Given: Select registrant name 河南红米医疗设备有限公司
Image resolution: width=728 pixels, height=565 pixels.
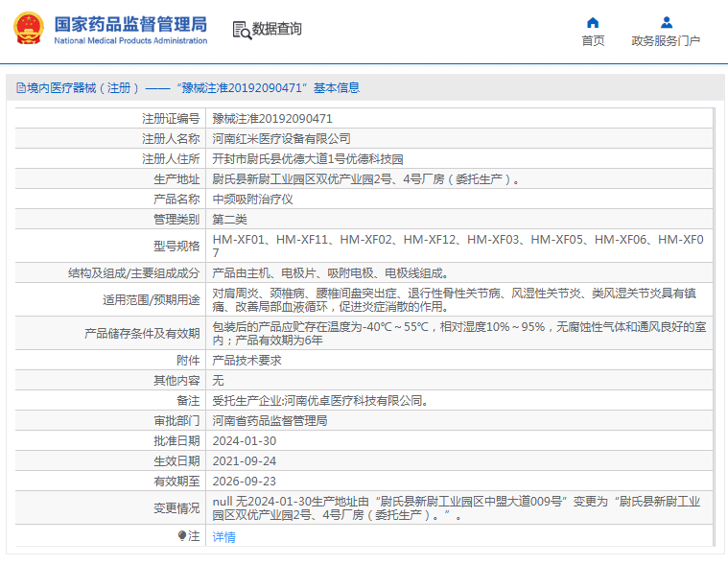Looking at the screenshot, I should click(281, 139).
